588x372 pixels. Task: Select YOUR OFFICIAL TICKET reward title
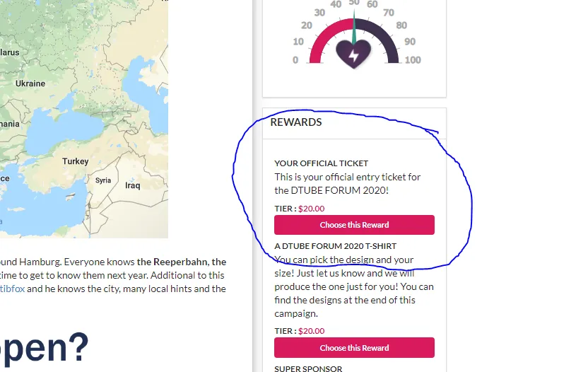point(321,163)
